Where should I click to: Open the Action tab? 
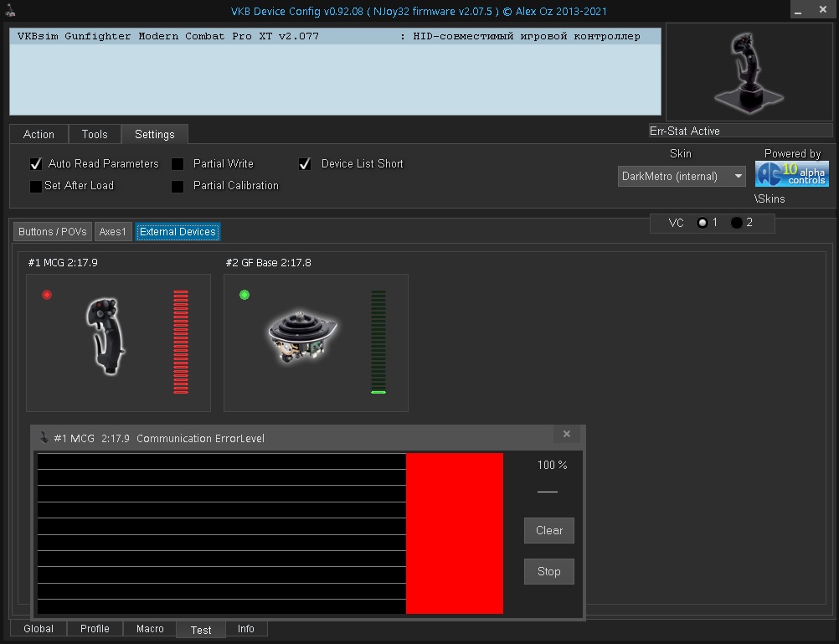(x=39, y=134)
